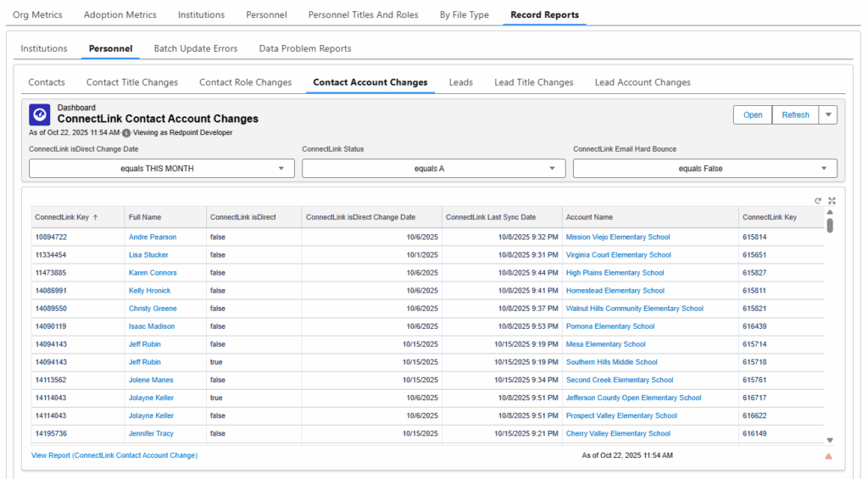The width and height of the screenshot is (868, 479).
Task: Click the Account Name column header
Action: tap(650, 217)
